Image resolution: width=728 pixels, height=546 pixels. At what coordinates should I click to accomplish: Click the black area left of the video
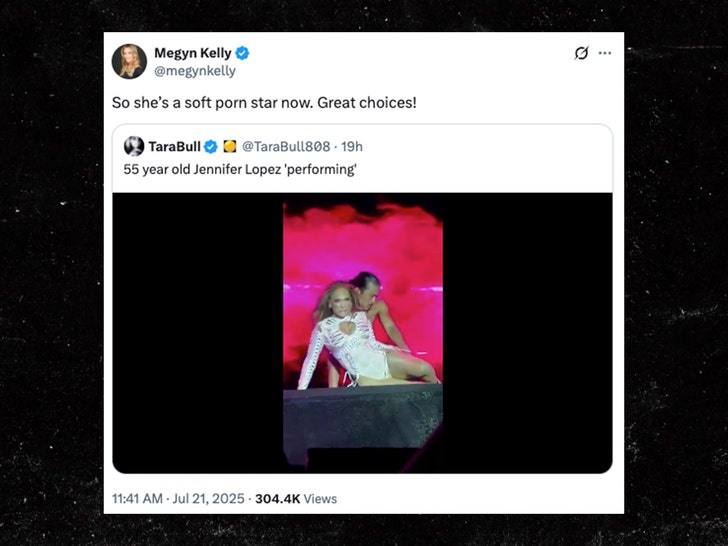197,330
